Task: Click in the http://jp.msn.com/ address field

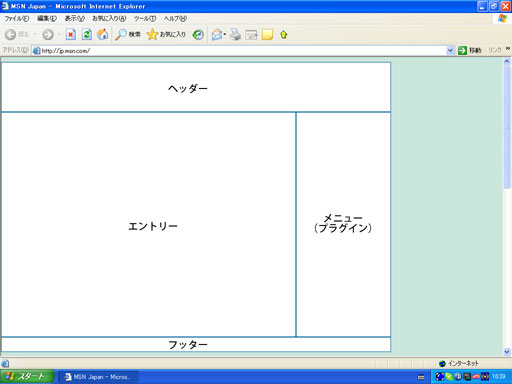Action: tap(243, 51)
